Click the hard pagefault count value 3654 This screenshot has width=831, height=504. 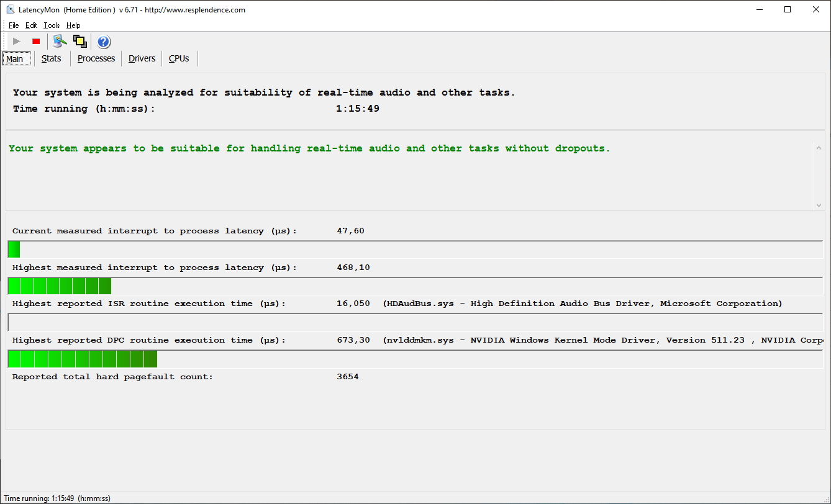[x=348, y=377]
